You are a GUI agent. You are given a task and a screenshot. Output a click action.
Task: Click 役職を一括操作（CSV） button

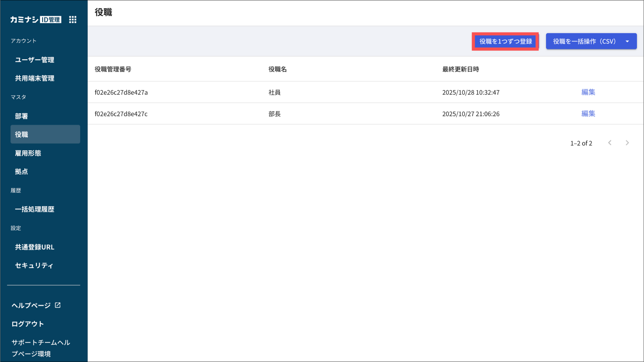pos(584,41)
